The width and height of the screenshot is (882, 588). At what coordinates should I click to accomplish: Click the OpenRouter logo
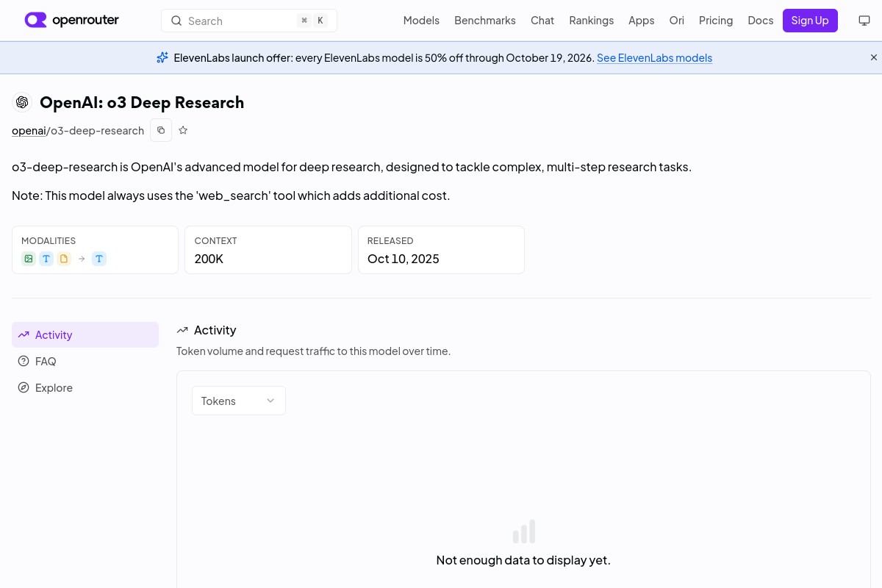coord(71,20)
